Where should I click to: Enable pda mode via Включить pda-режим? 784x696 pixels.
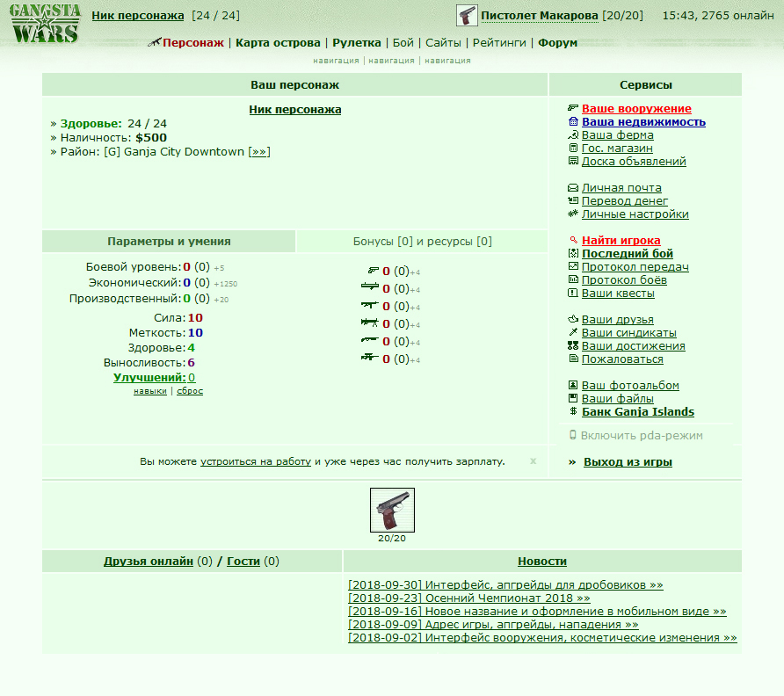click(641, 436)
